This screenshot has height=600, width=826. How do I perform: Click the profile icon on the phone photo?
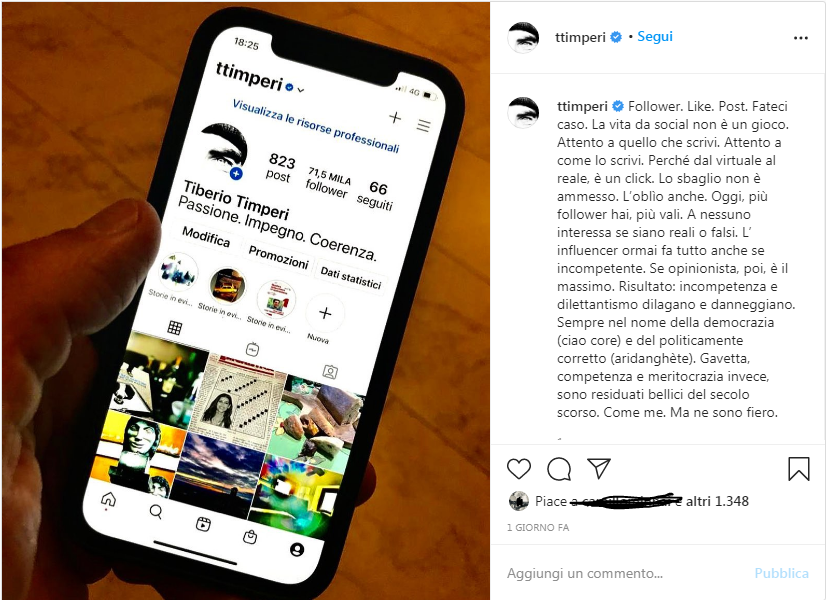tap(297, 549)
